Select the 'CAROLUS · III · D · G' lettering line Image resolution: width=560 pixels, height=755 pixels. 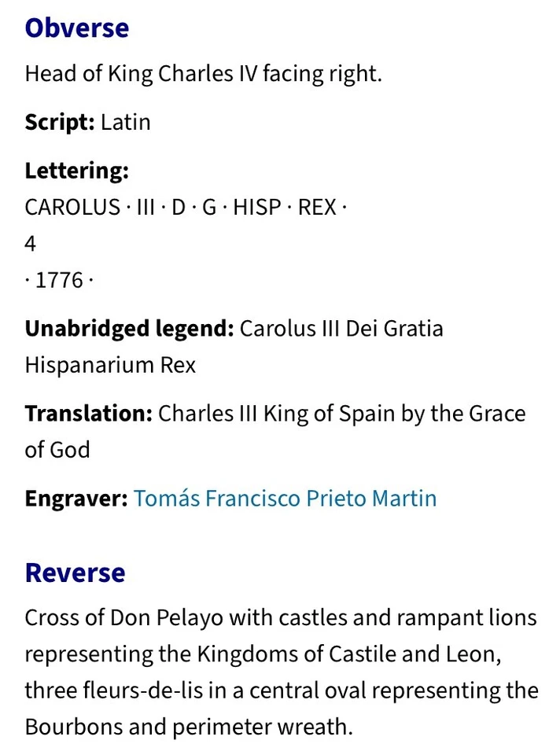pos(186,208)
